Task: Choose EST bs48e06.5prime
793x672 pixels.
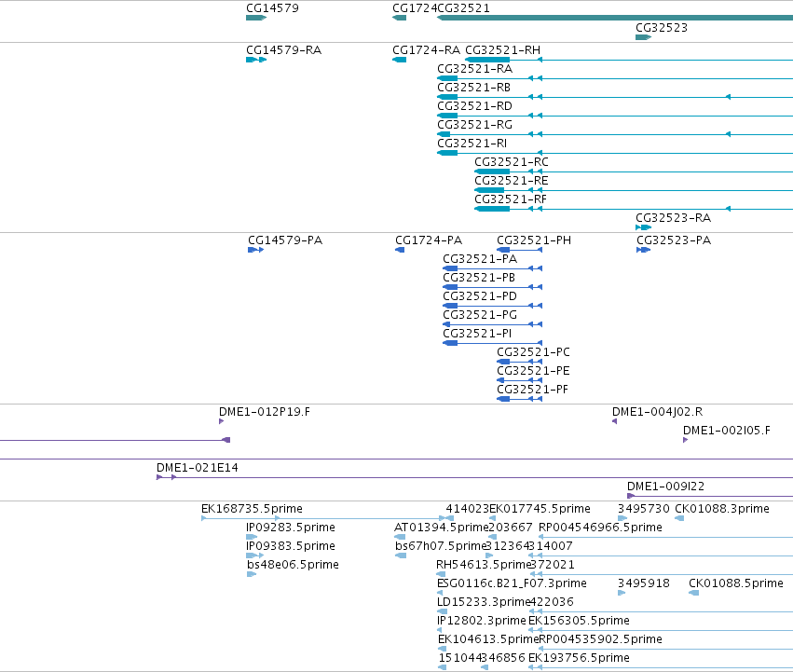Action: [x=293, y=565]
